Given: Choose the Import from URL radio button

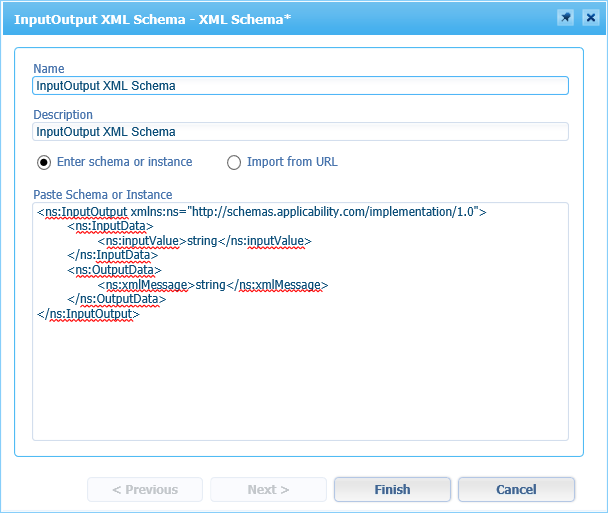Looking at the screenshot, I should (x=235, y=162).
